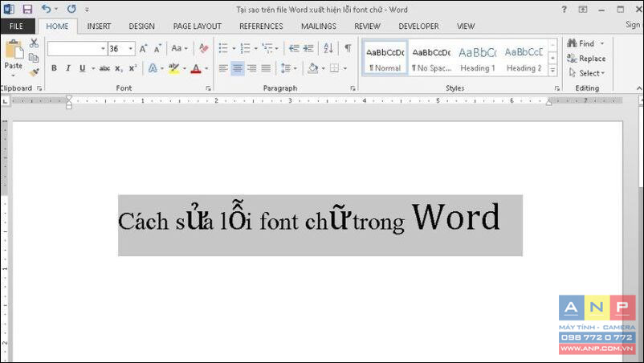The height and width of the screenshot is (363, 644).
Task: Align text right
Action: (x=252, y=68)
